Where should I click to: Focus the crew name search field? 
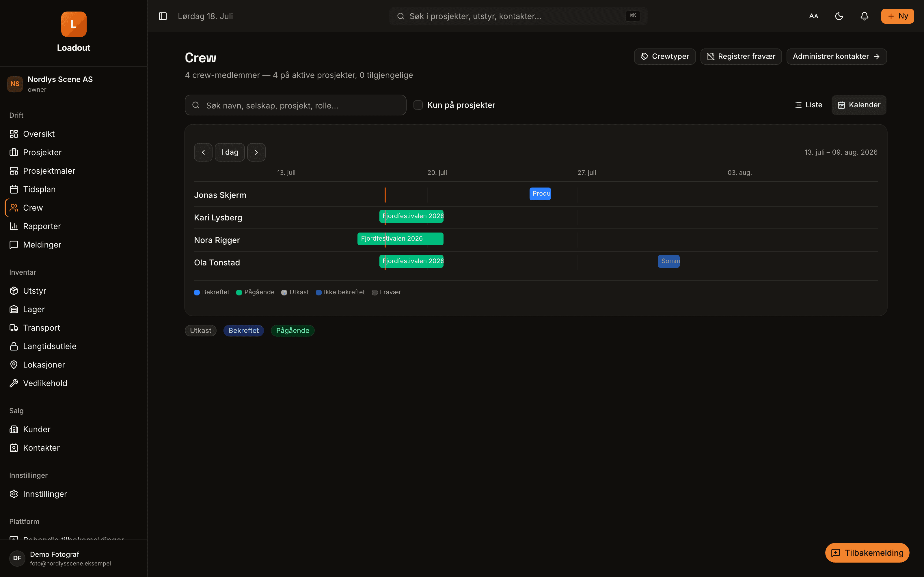(x=295, y=105)
